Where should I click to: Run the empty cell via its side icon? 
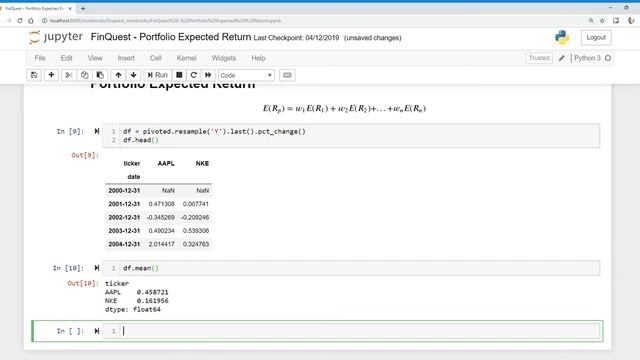(x=97, y=331)
